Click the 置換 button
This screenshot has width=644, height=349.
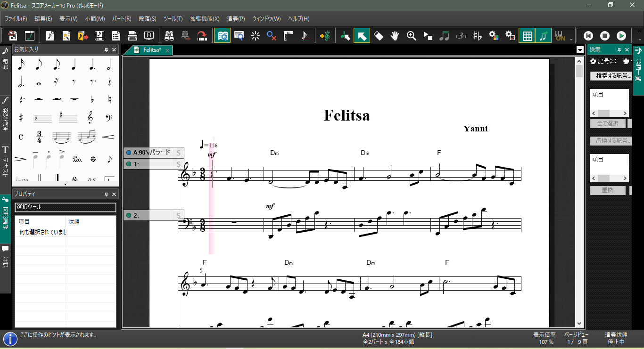click(608, 190)
